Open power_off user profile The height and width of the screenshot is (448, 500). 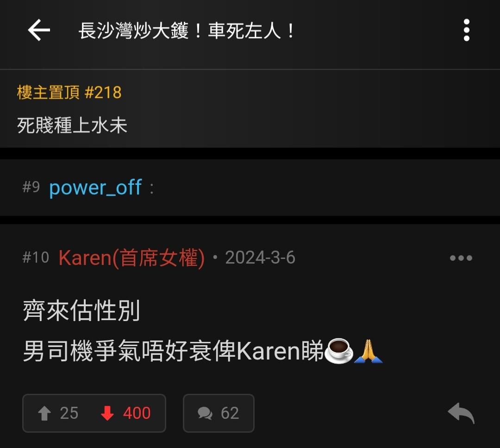[x=95, y=187]
